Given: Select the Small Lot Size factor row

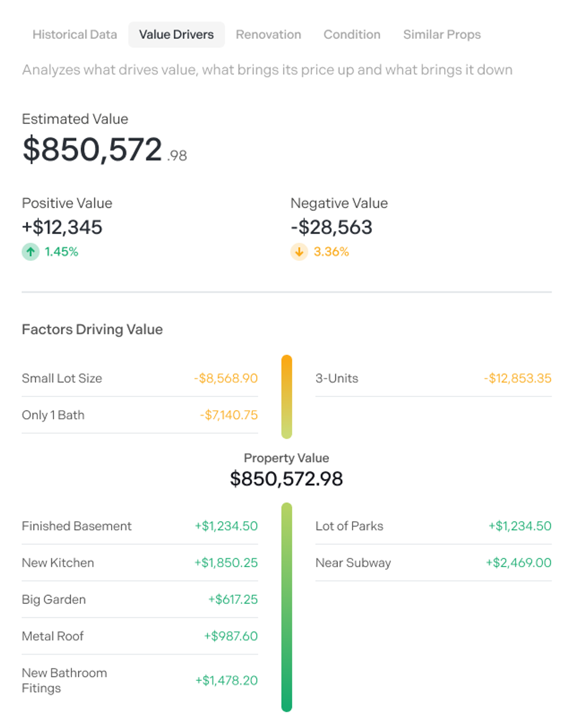Looking at the screenshot, I should 140,378.
